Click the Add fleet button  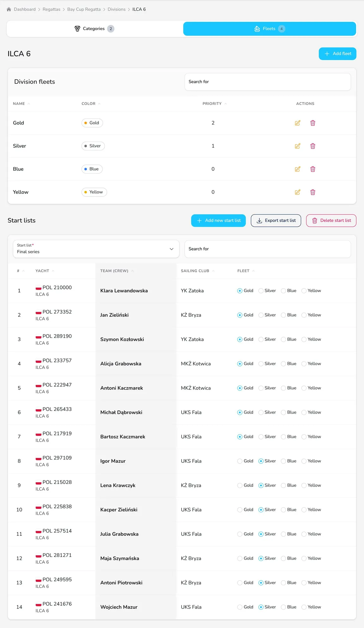[337, 54]
